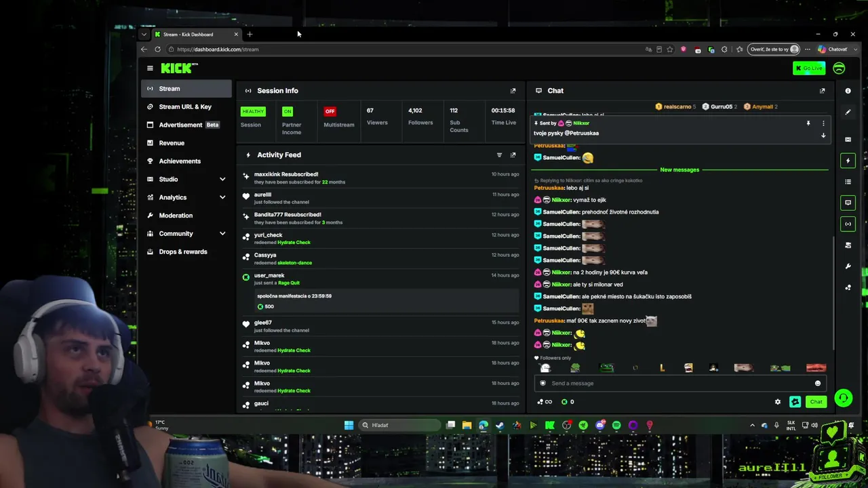Open the emoji picker in chat input
Image resolution: width=868 pixels, height=488 pixels.
817,383
